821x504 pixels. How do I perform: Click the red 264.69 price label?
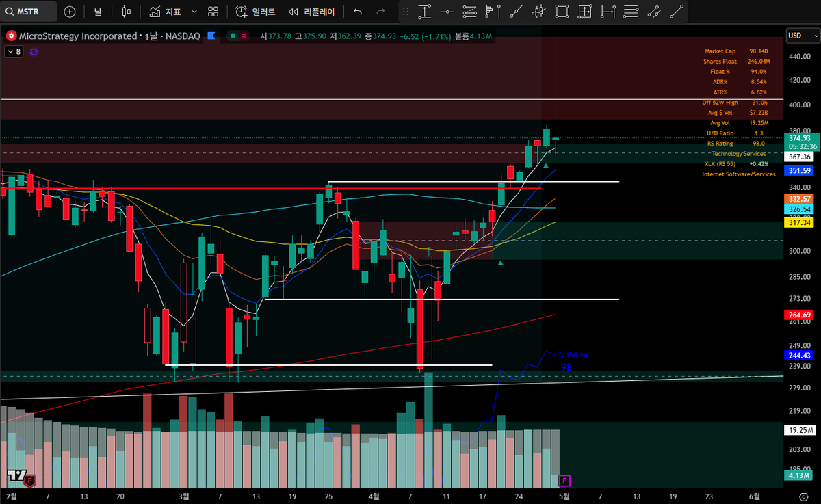pos(800,315)
